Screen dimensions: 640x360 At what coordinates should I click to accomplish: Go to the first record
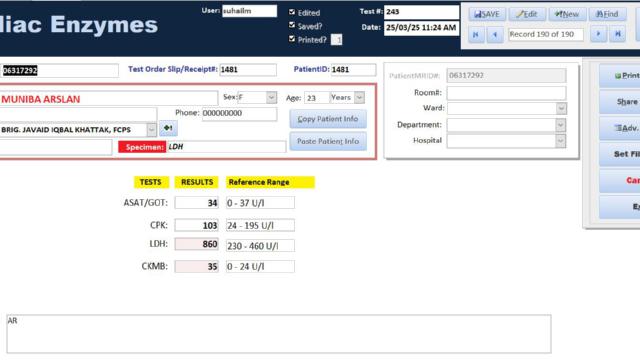(476, 35)
